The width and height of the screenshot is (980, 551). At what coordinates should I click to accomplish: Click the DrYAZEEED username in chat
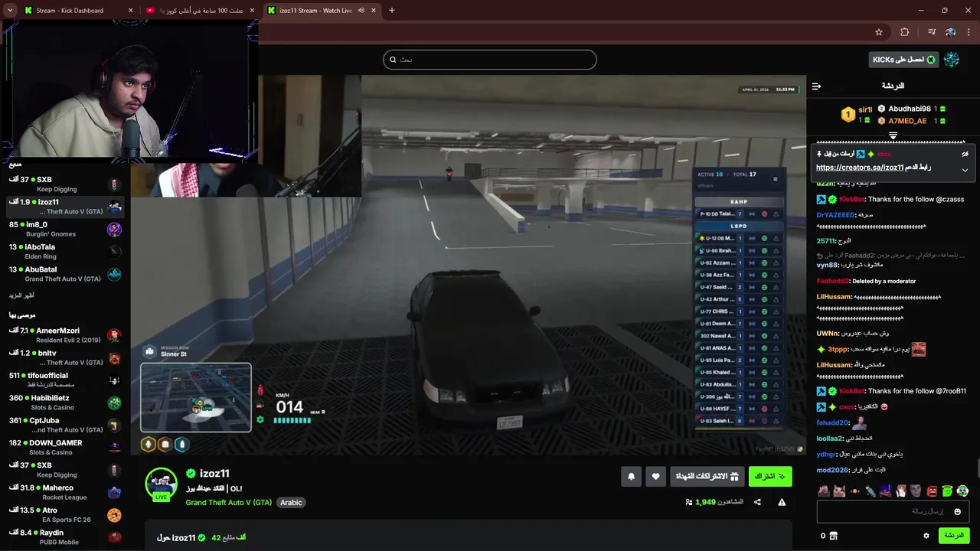coord(836,215)
